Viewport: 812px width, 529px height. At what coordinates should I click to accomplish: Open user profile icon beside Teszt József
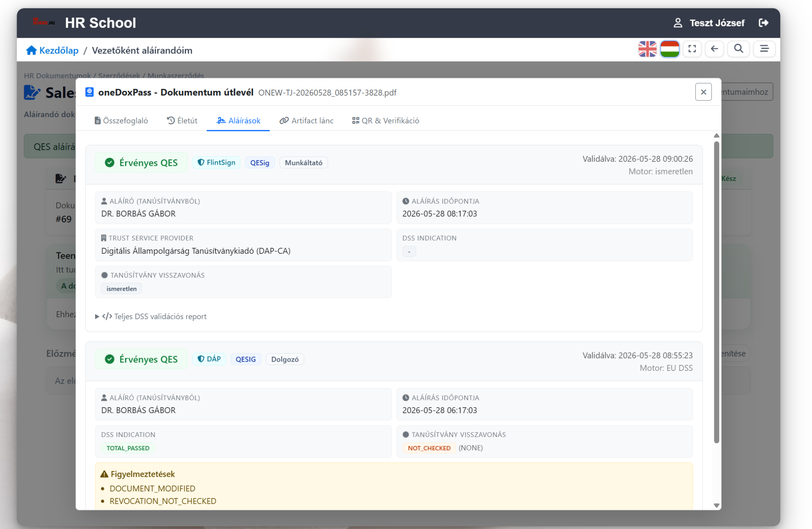(678, 23)
